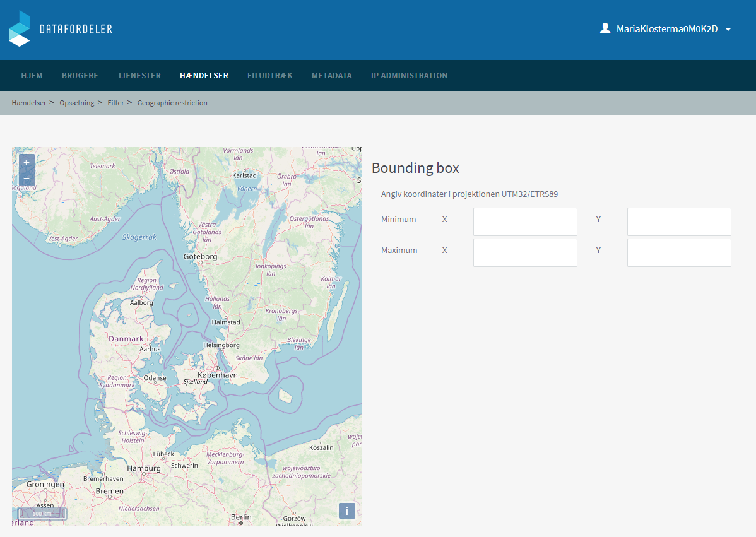Navigate to the Metadata menu
The height and width of the screenshot is (537, 756).
[x=332, y=76]
